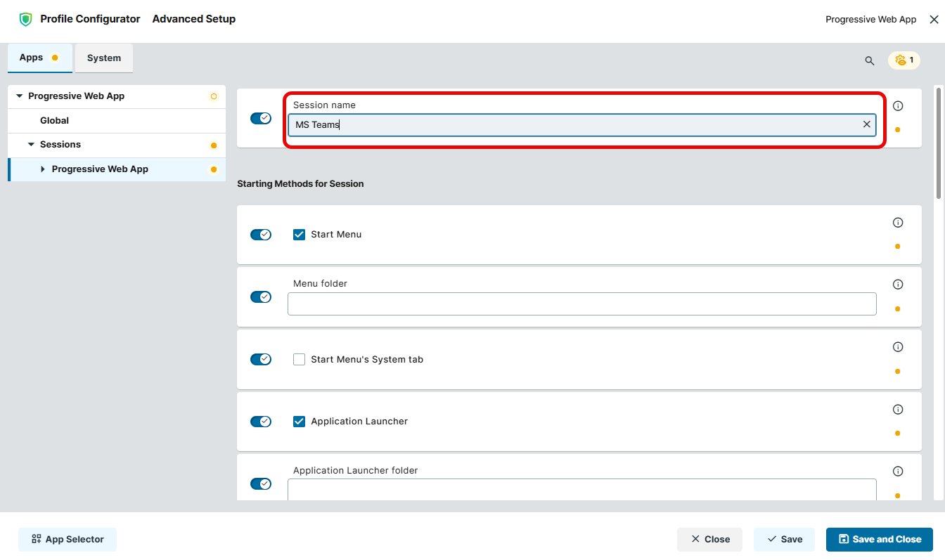Toggle the Application Launcher activation switch
945x560 pixels.
click(x=261, y=422)
